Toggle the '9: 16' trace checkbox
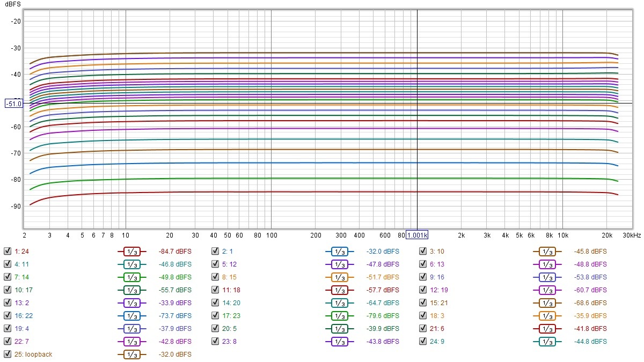Viewport: 644px width, 362px height. click(423, 277)
